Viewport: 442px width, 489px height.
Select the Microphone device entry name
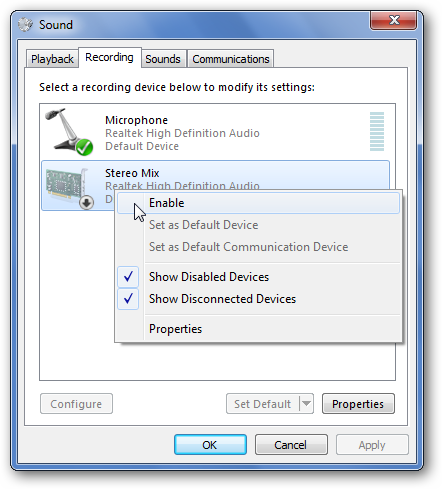tap(136, 120)
